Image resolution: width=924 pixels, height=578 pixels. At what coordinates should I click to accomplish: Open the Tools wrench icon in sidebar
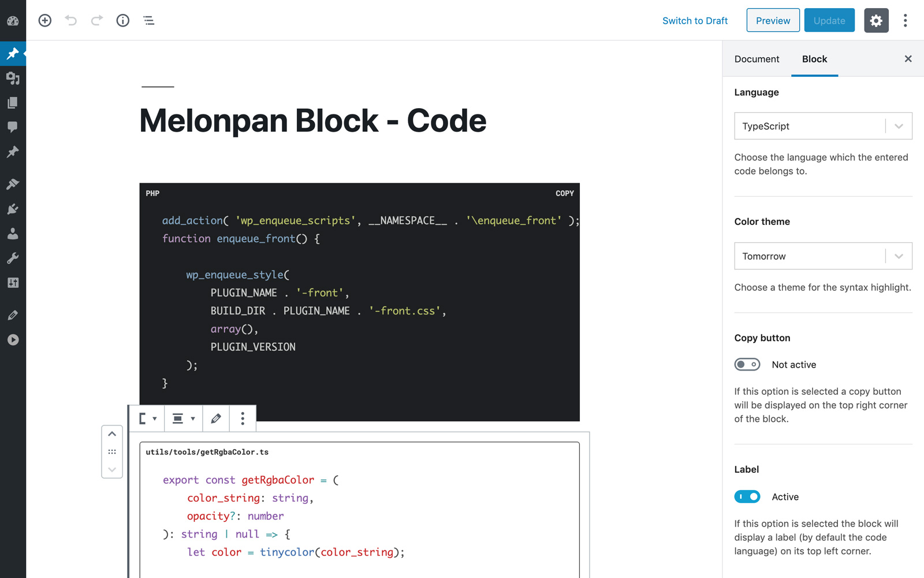tap(13, 258)
